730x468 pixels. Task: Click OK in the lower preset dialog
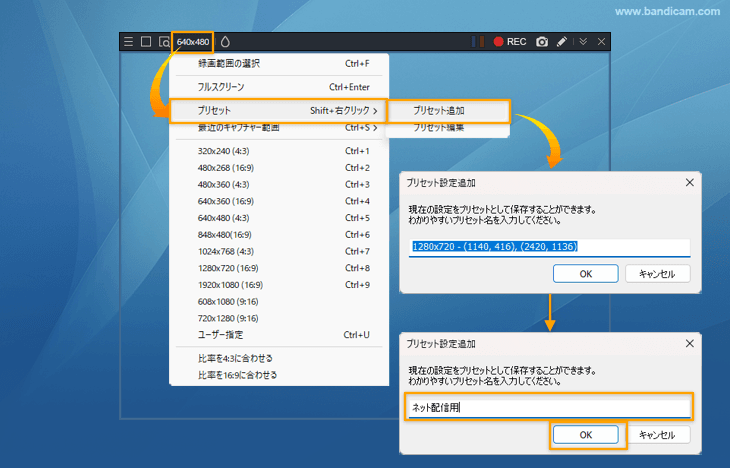coord(586,435)
